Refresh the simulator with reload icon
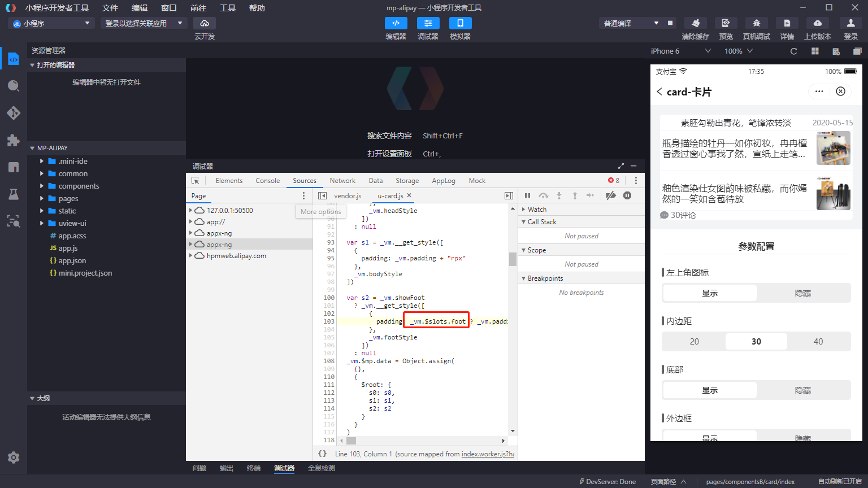 click(793, 51)
